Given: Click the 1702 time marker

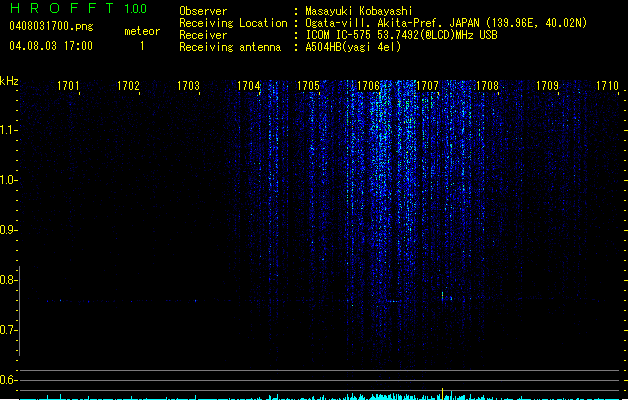Looking at the screenshot, I should (128, 86).
